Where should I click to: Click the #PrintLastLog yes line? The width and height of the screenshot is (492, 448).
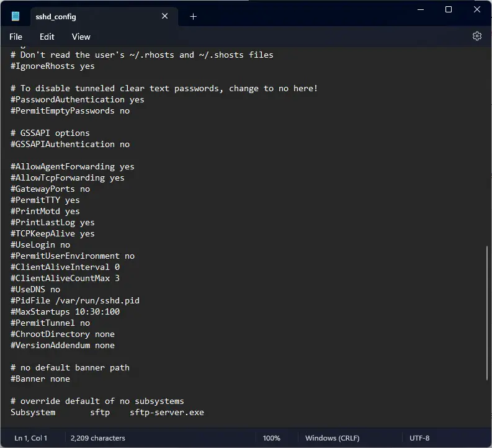tap(52, 223)
